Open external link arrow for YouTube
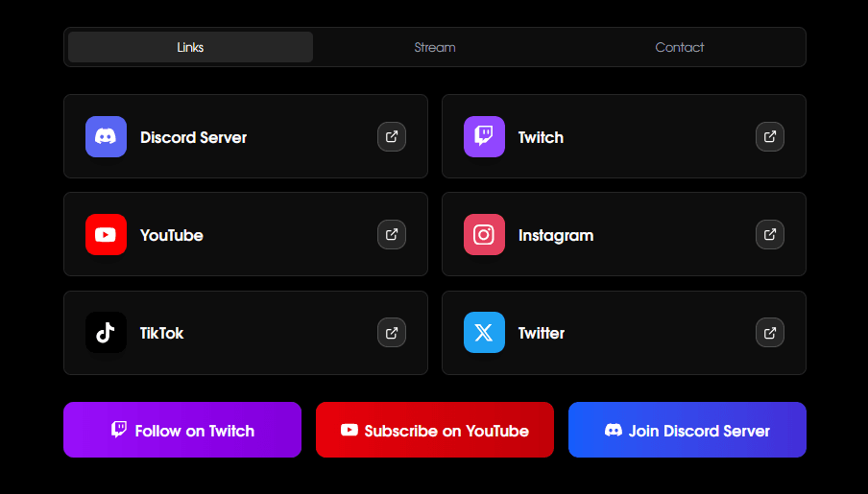 pos(392,235)
